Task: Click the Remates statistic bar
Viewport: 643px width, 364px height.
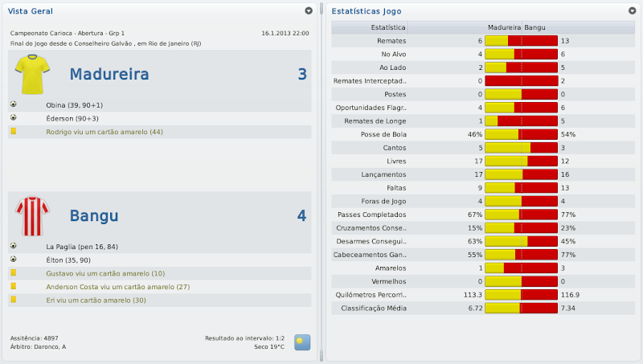Action: [521, 40]
